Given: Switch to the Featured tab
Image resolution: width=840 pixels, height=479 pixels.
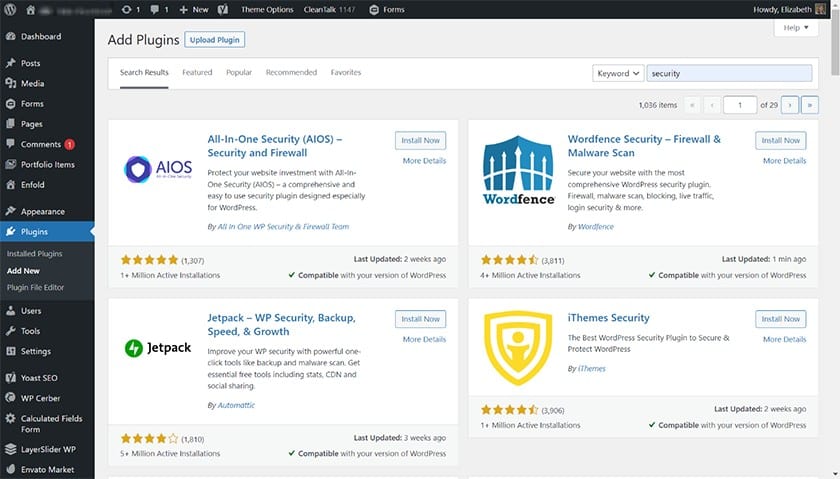Looking at the screenshot, I should point(197,72).
